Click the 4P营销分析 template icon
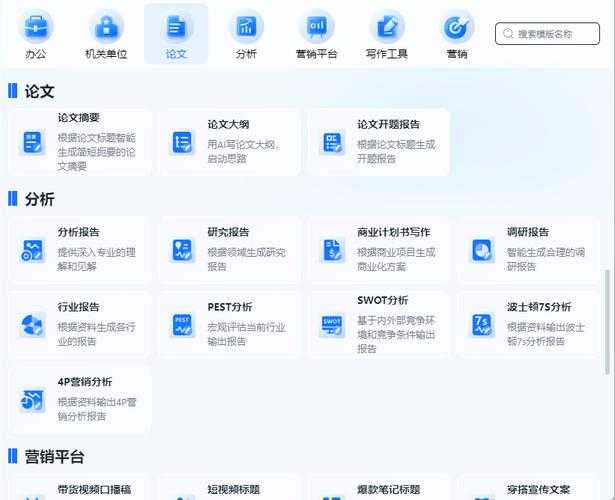Viewport: 615px width, 500px height. (33, 400)
